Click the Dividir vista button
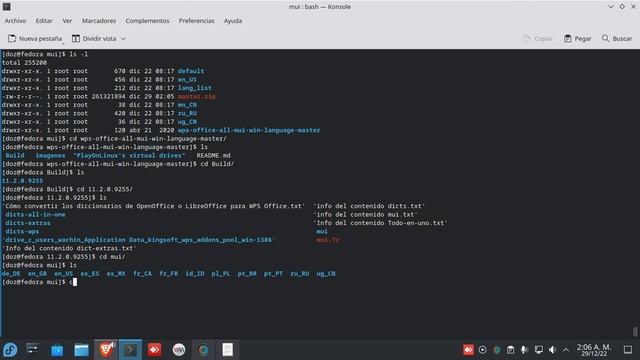The height and width of the screenshot is (360, 640). tap(95, 38)
